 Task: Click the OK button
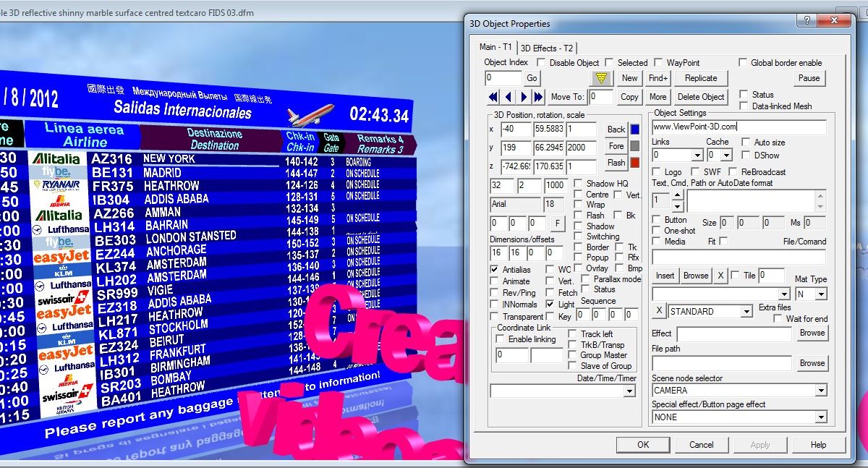643,445
